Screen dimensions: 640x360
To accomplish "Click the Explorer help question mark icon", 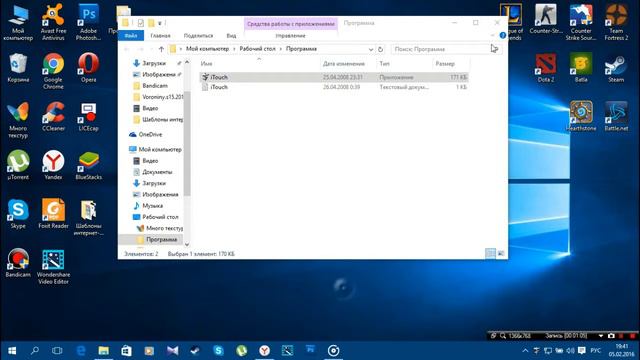I will pyautogui.click(x=503, y=36).
